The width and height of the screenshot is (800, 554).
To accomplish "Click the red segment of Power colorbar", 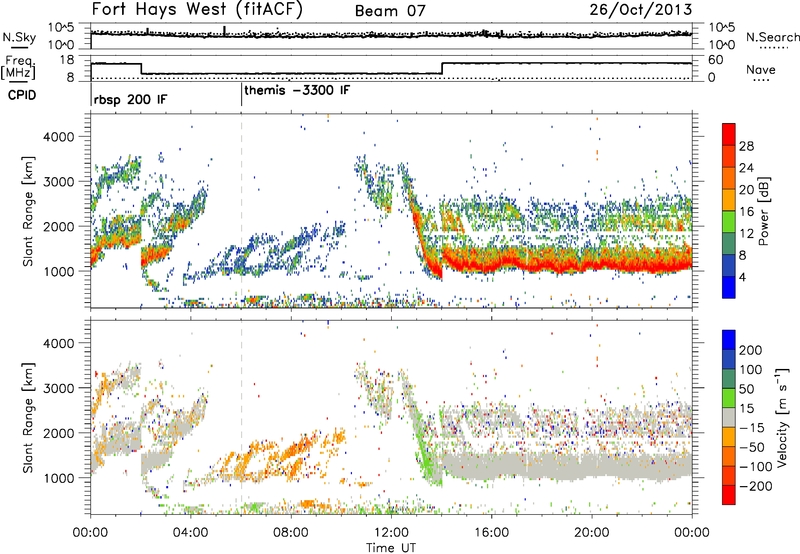I will coord(728,134).
